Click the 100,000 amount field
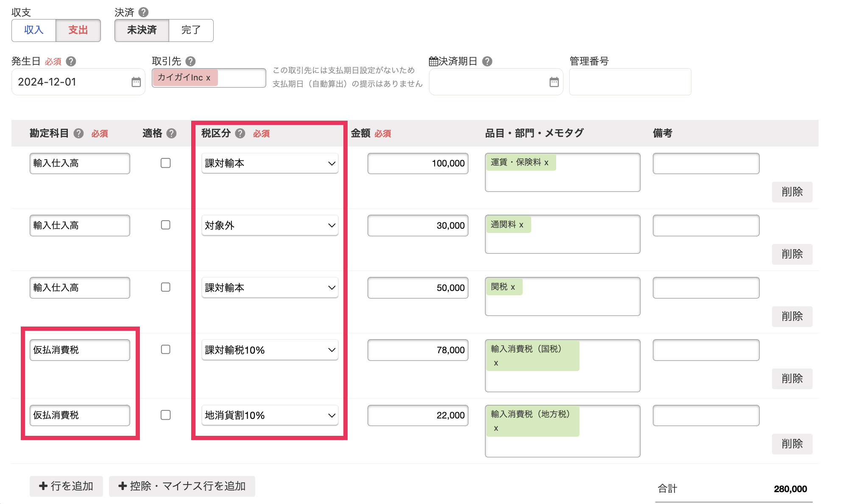The width and height of the screenshot is (847, 504). click(418, 163)
